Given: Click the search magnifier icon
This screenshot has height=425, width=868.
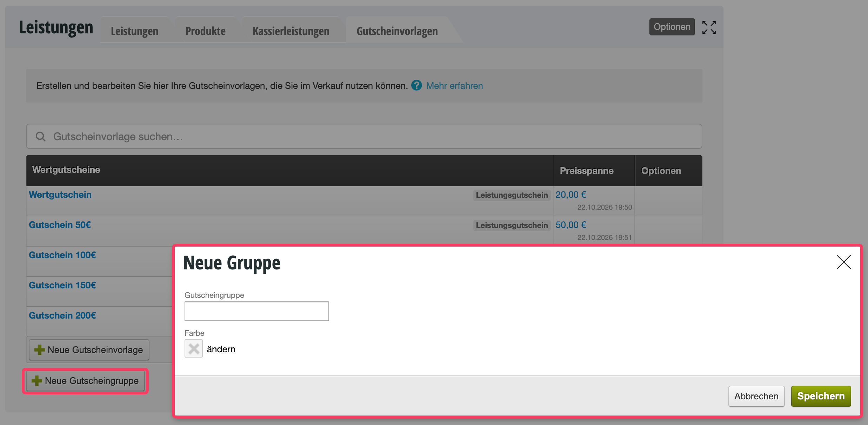Looking at the screenshot, I should (41, 137).
